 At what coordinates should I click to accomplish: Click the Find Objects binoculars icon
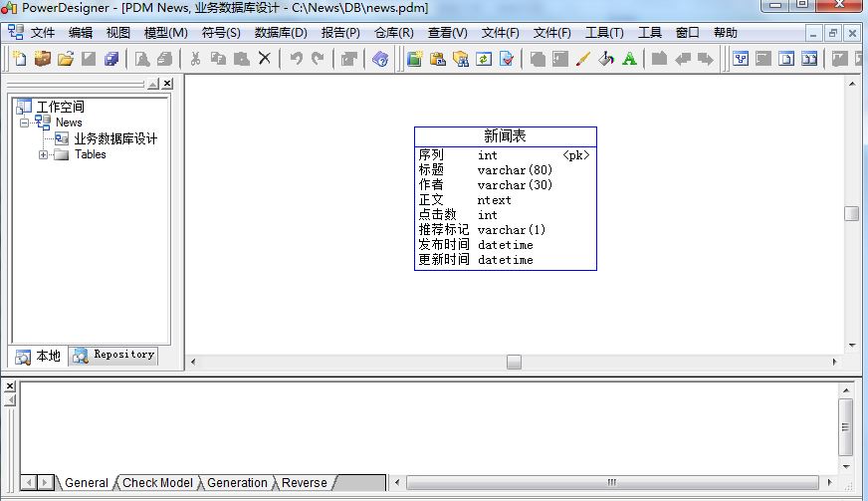coord(461,58)
